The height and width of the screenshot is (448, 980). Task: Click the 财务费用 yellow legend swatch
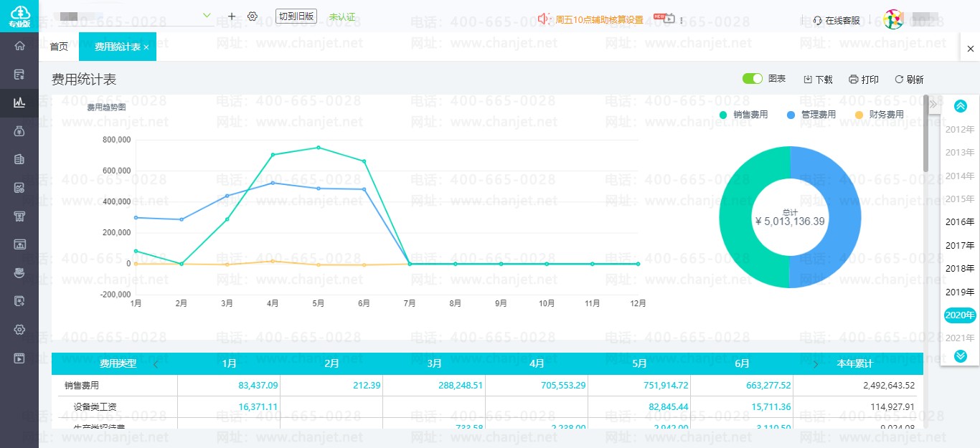(x=859, y=115)
